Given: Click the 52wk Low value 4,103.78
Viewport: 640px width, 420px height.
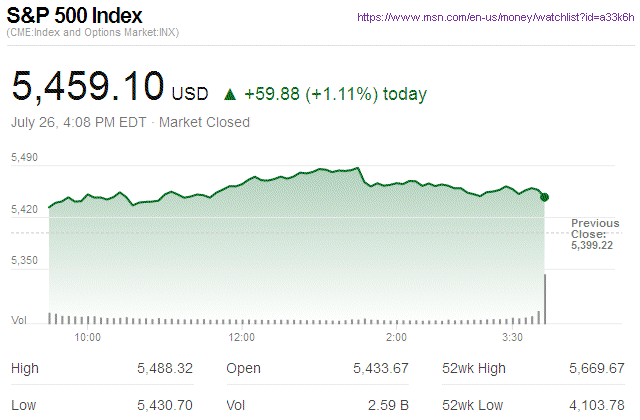Looking at the screenshot, I should (596, 407).
